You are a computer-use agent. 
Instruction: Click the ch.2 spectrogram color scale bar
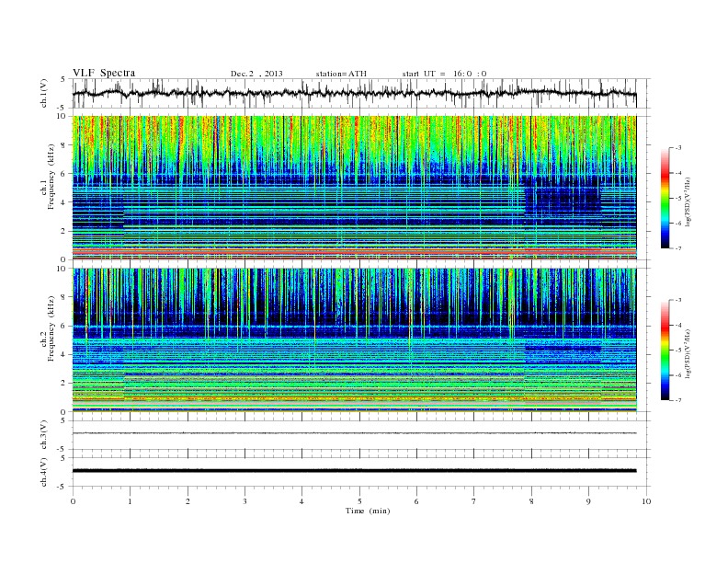click(x=665, y=350)
